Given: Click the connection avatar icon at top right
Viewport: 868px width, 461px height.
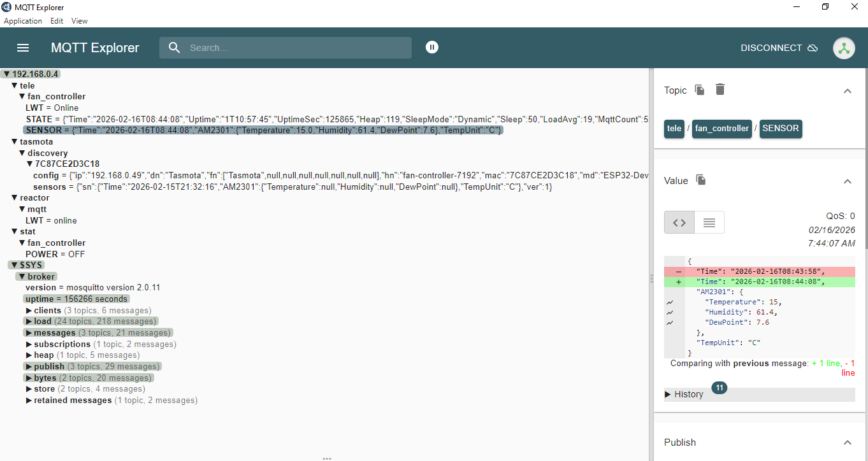Looking at the screenshot, I should 844,48.
